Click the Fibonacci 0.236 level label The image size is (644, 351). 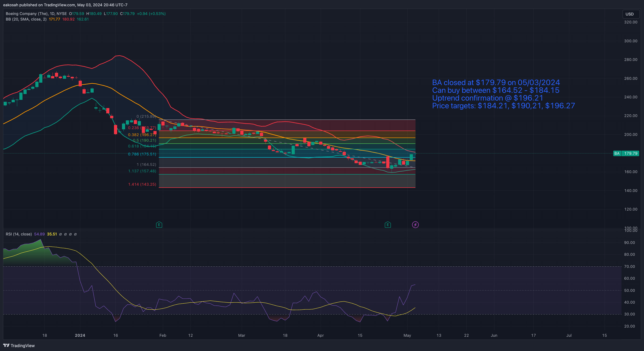142,128
